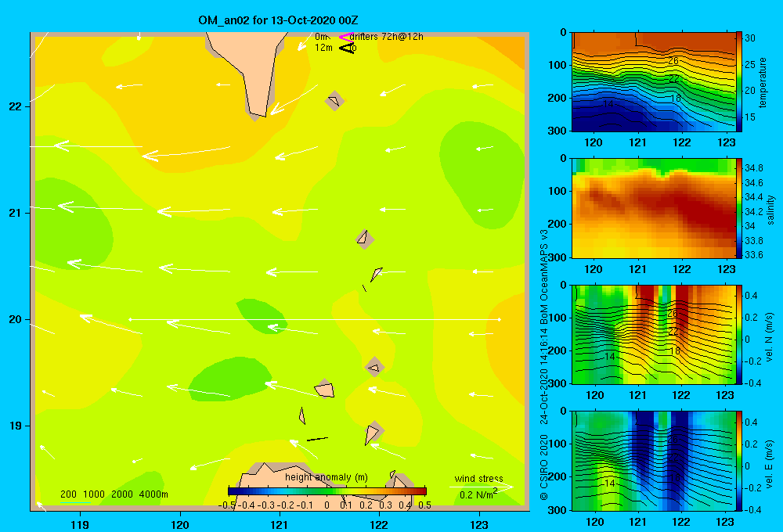Screen dimensions: 783x532
Task: Click the "vel. N (m/s)" axis label
Action: tap(769, 337)
